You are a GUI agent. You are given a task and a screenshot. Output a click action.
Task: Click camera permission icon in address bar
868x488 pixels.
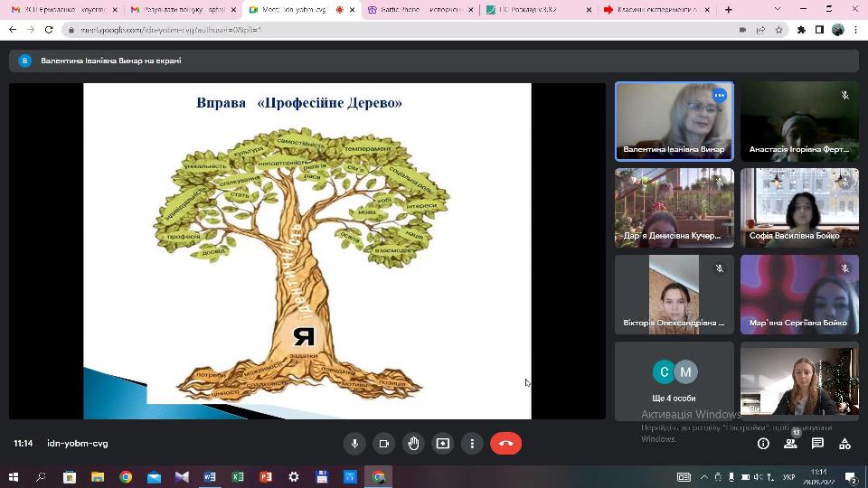point(743,30)
